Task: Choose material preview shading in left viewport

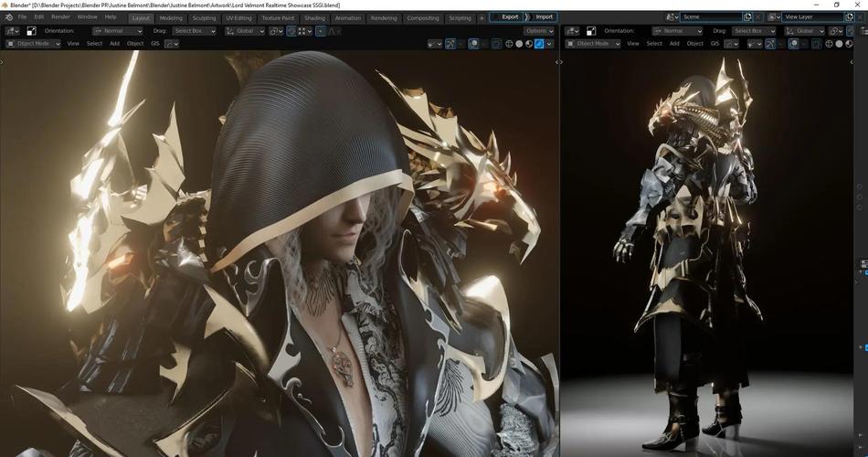Action: tap(529, 43)
